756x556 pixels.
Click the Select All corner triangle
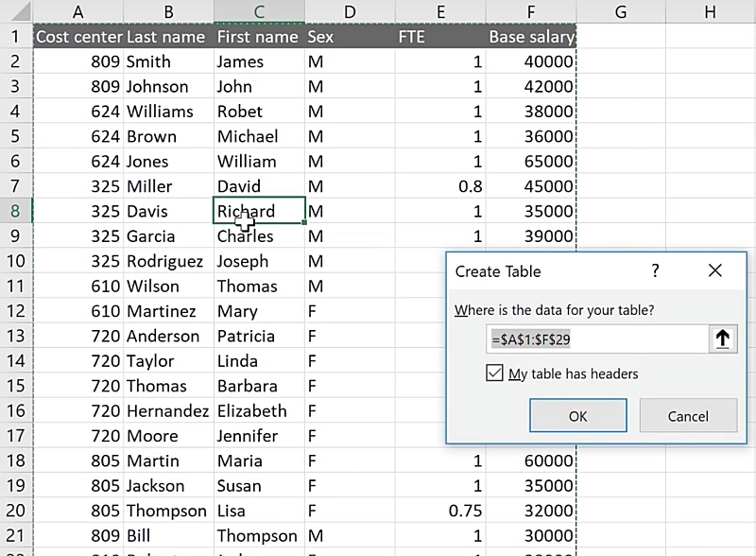coord(16,11)
